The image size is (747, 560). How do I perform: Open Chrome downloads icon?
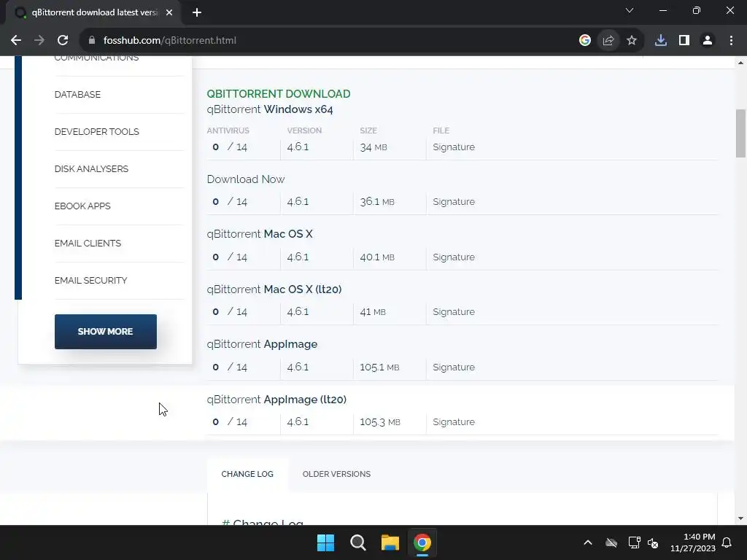click(661, 41)
